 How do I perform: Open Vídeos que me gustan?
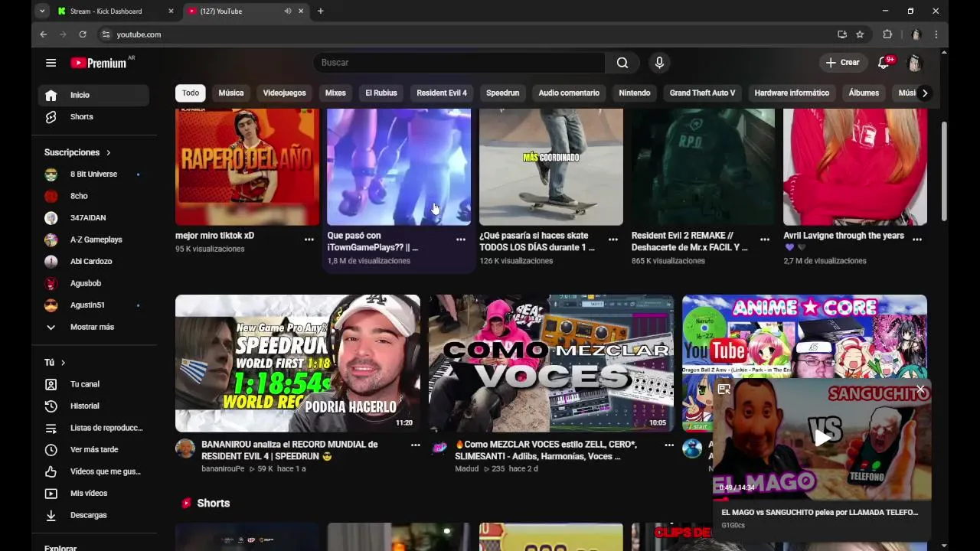click(x=93, y=471)
